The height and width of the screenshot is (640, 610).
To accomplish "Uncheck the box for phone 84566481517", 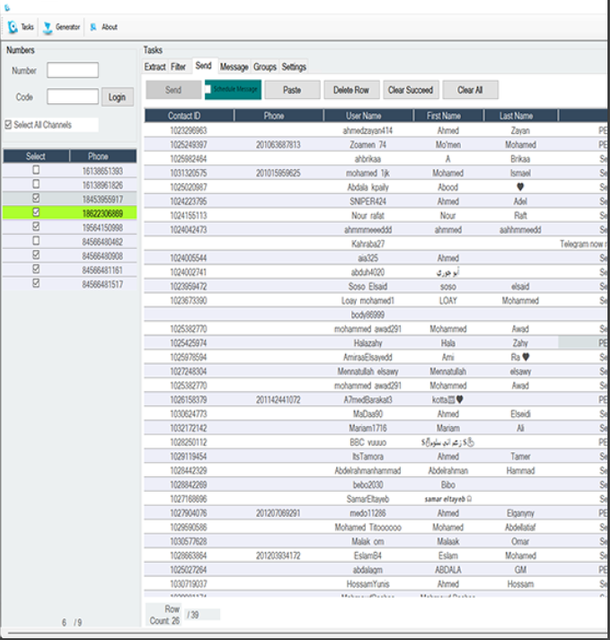I will (36, 284).
